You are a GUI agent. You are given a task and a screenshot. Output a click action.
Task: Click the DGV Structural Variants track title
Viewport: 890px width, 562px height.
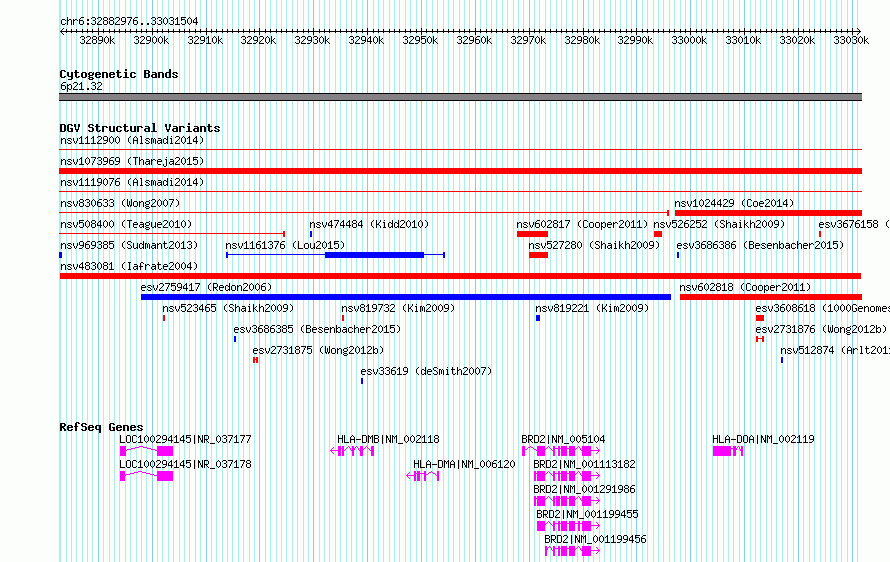pyautogui.click(x=140, y=128)
